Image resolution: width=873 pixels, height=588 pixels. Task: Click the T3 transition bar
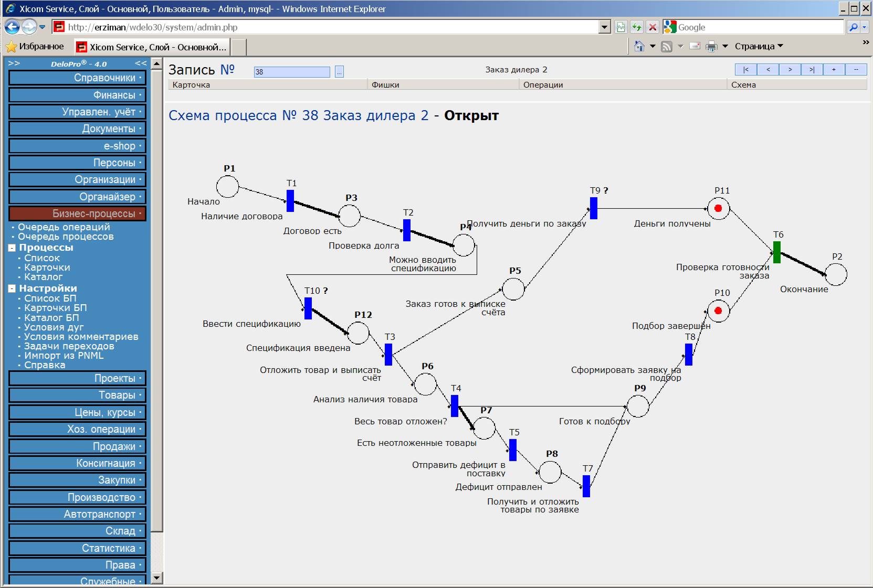click(388, 355)
